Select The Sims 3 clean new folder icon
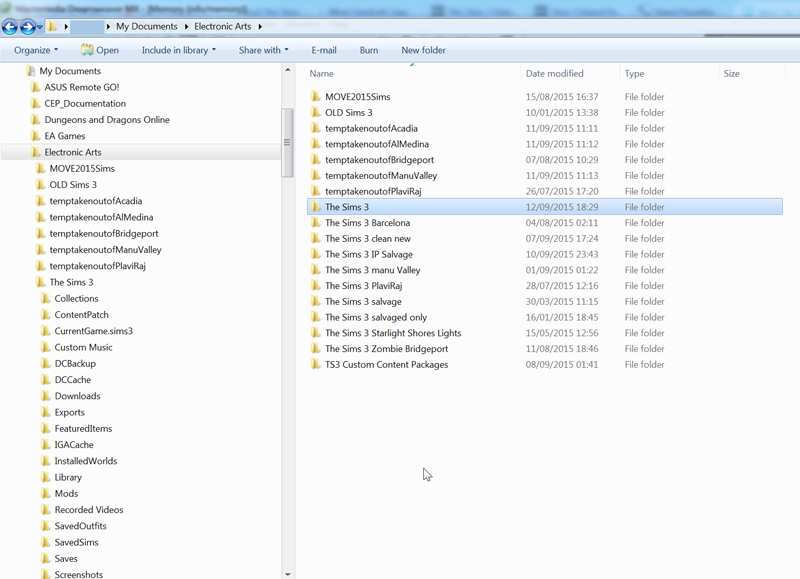The image size is (800, 579). click(316, 238)
